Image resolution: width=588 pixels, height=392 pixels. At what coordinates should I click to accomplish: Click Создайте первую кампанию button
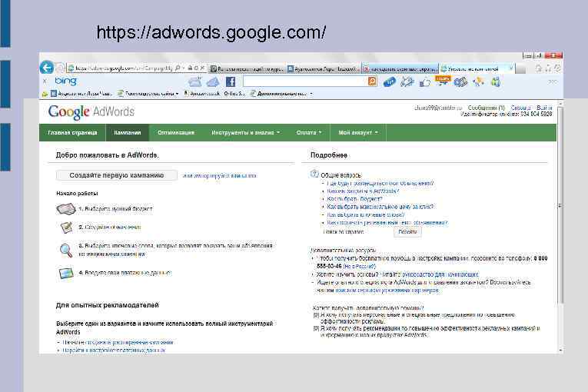click(x=117, y=175)
